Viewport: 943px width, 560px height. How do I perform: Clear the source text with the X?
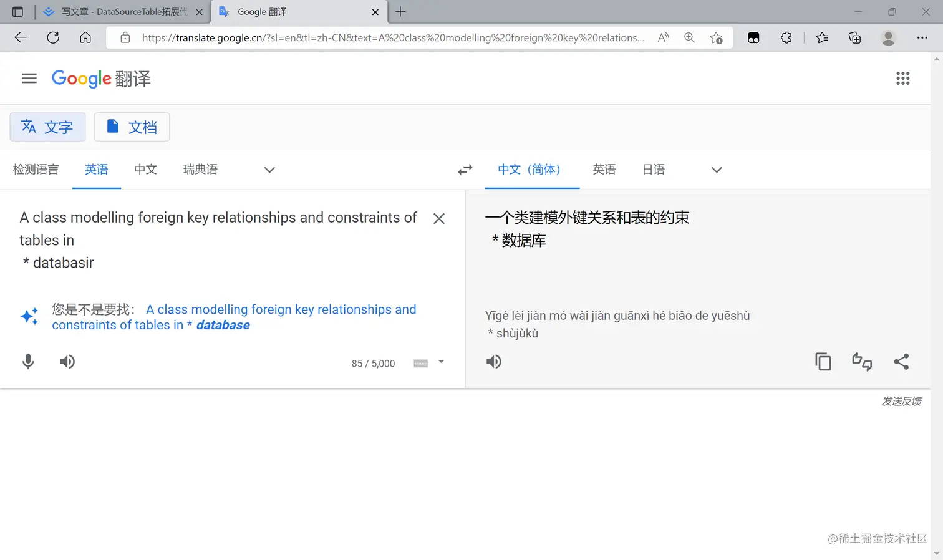pos(439,219)
